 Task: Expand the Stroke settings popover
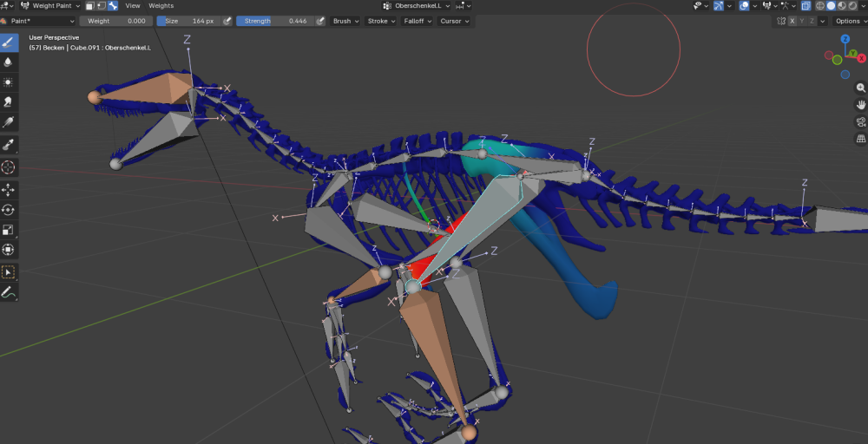point(382,21)
